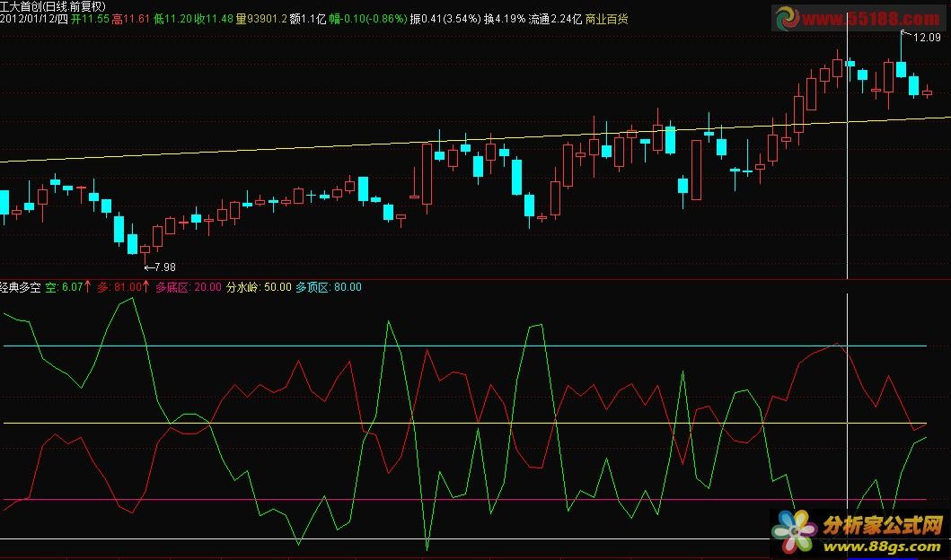Click the open price 开11.55
This screenshot has height=560, width=951.
click(90, 19)
